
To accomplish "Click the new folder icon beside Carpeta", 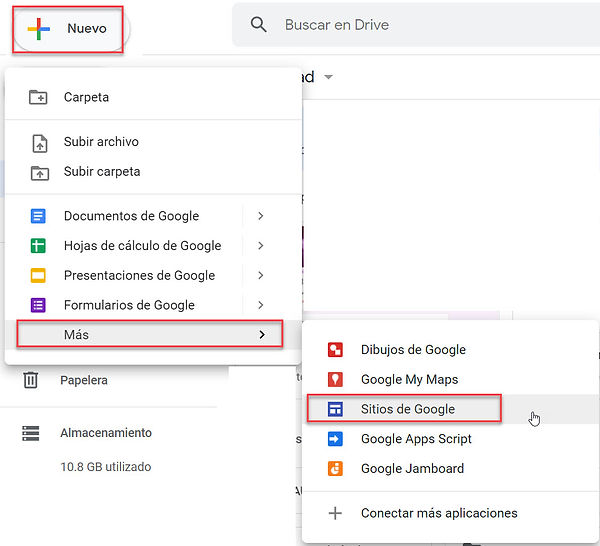I will [38, 97].
